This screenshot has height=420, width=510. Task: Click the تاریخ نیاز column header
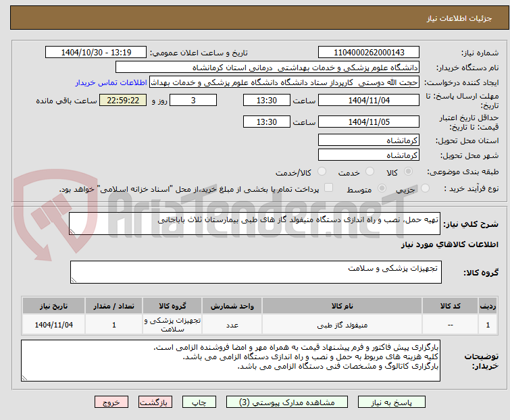point(53,306)
